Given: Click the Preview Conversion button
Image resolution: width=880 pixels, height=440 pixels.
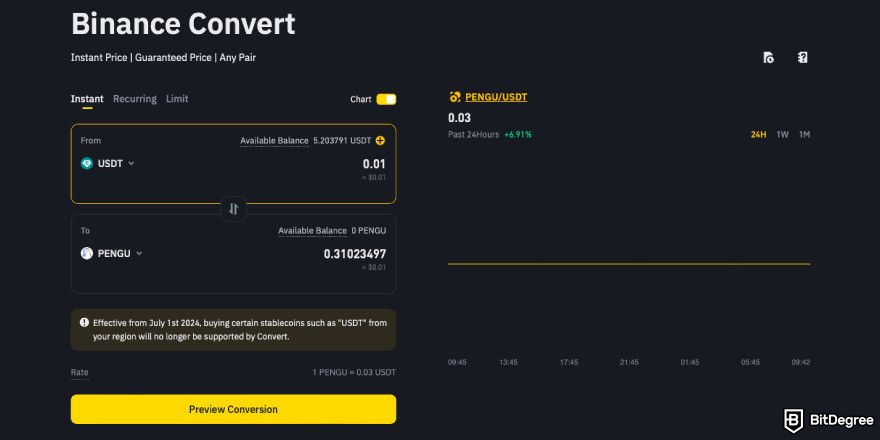Looking at the screenshot, I should 233,409.
